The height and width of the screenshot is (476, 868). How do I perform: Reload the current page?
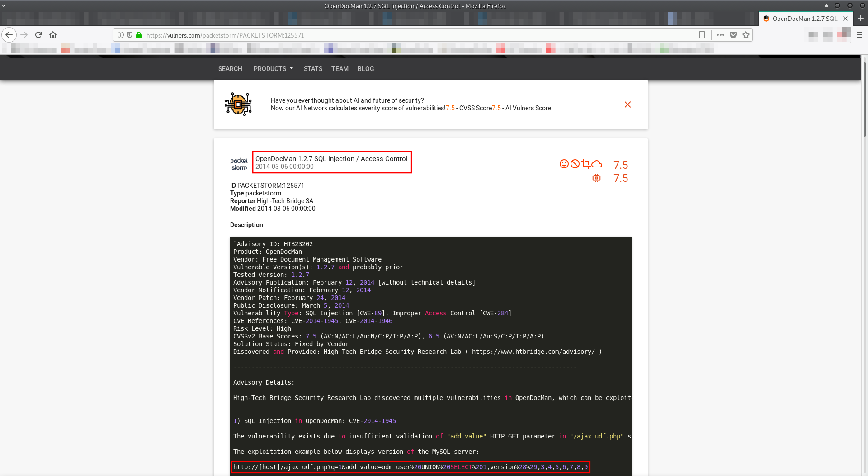(39, 35)
